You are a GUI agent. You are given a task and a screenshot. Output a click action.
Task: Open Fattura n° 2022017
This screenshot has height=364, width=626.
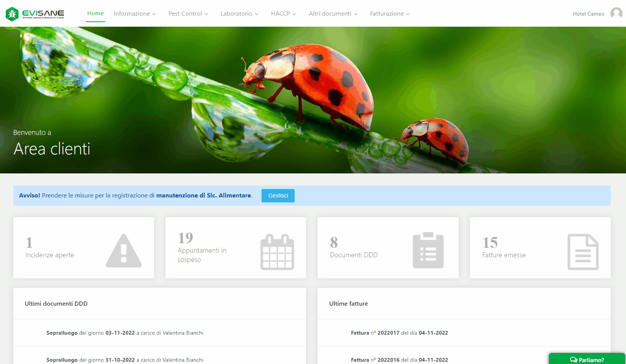[399, 333]
